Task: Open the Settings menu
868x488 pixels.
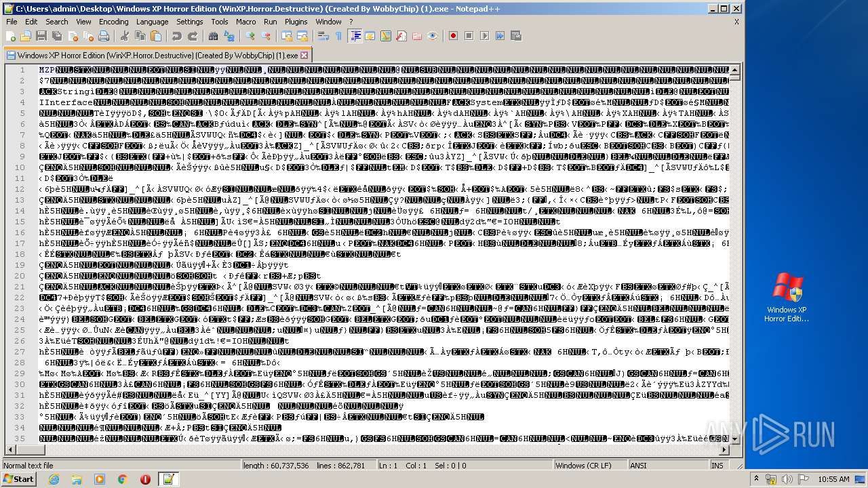Action: tap(190, 22)
